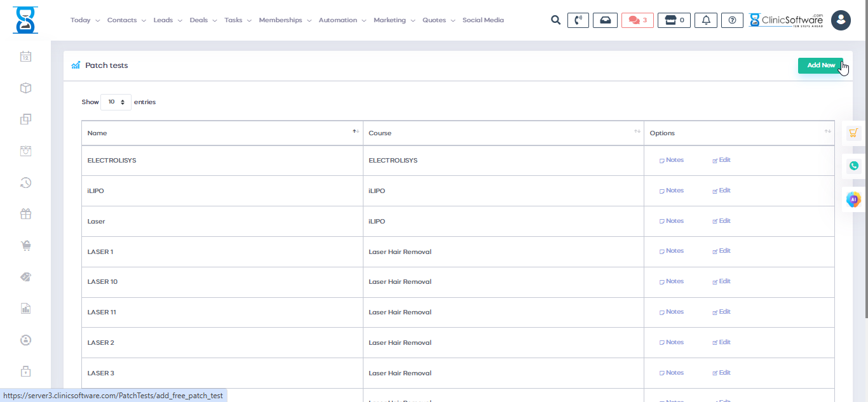
Task: Click the Add New button
Action: 820,65
